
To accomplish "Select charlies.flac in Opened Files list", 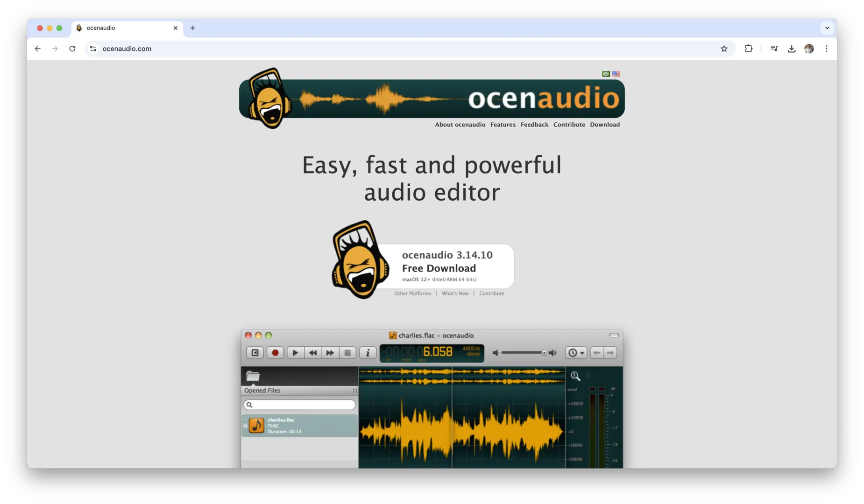I will 299,426.
